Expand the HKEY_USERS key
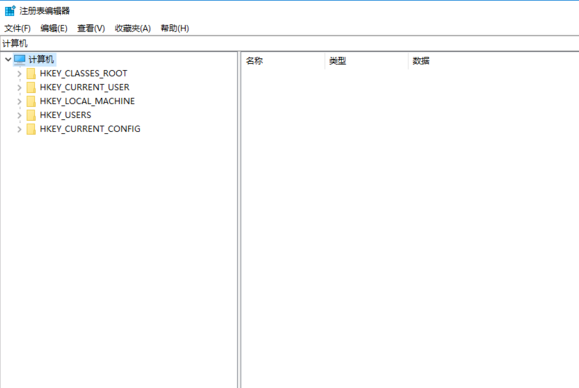 click(x=19, y=116)
